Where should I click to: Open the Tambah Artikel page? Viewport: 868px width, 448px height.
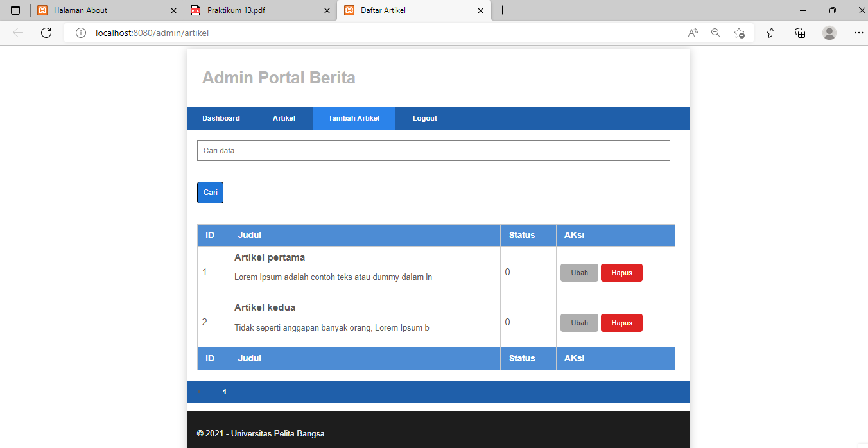pyautogui.click(x=353, y=118)
